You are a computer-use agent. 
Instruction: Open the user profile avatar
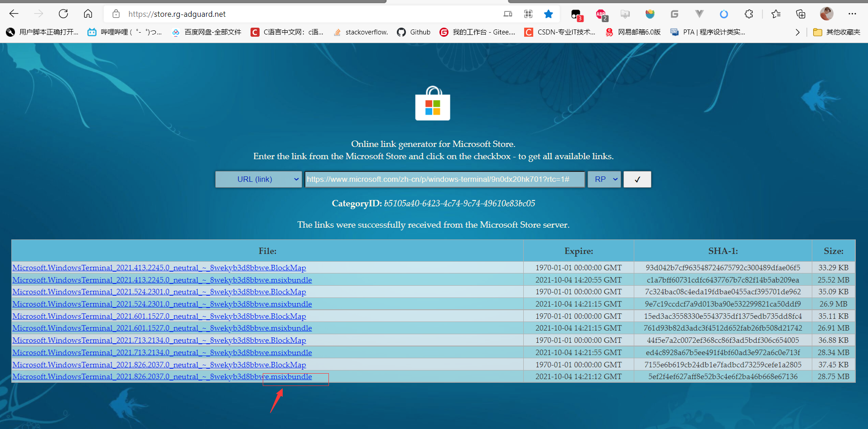coord(827,14)
